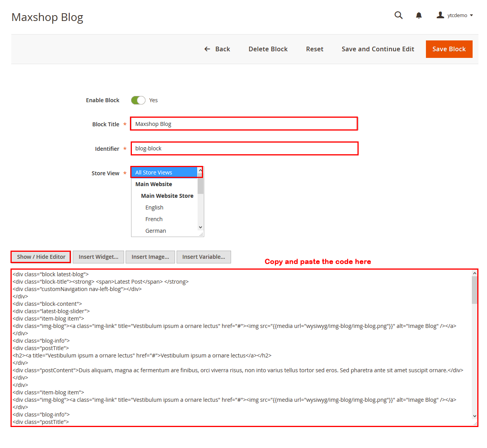Click Show / Hide Editor button

pyautogui.click(x=41, y=257)
